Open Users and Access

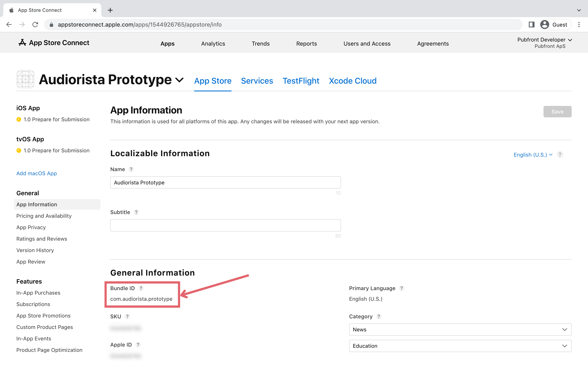click(x=367, y=44)
